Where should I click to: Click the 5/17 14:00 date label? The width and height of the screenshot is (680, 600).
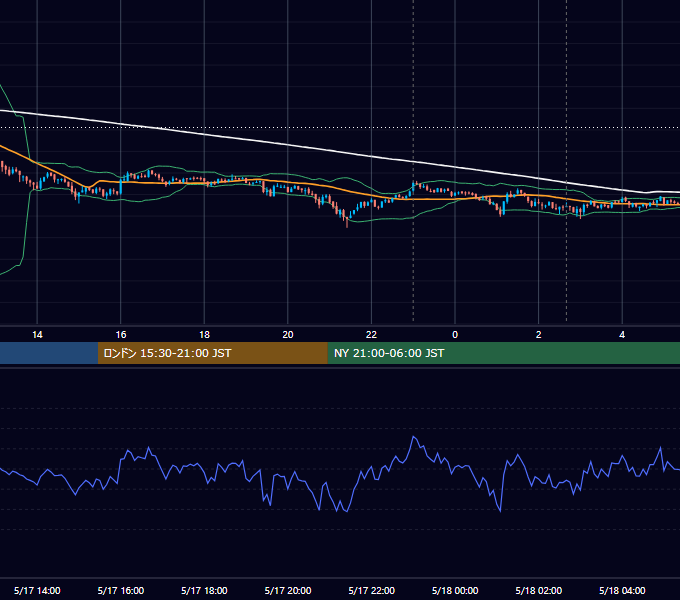37,590
